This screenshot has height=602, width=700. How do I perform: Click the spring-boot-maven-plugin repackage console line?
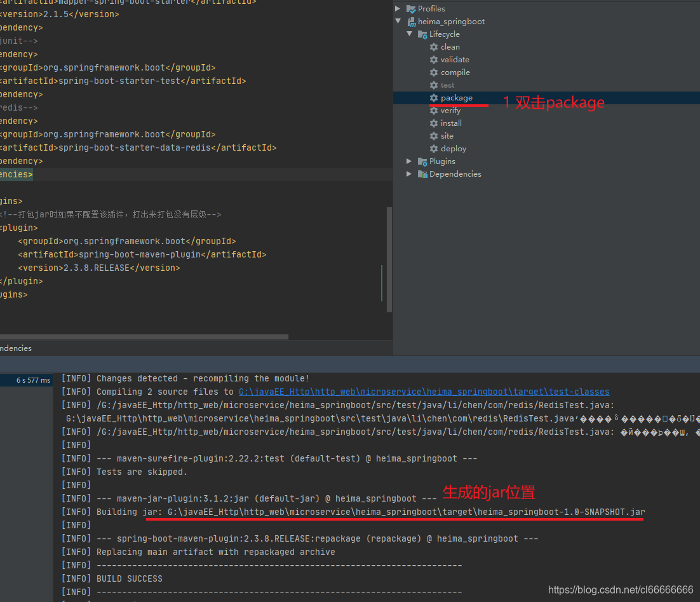[300, 538]
